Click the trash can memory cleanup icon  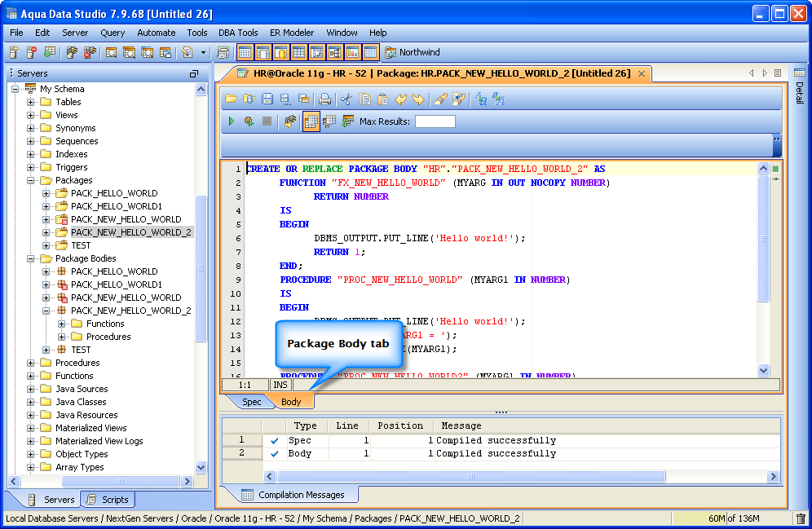800,518
